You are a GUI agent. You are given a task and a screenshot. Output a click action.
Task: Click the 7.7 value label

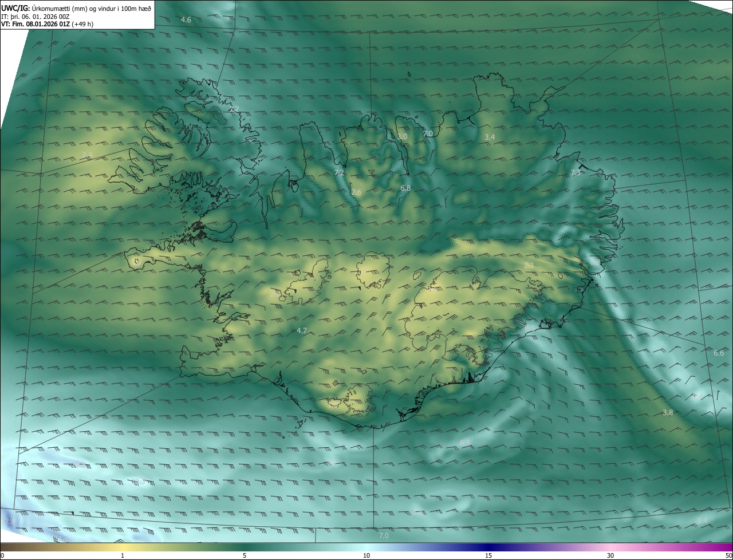coord(234,109)
